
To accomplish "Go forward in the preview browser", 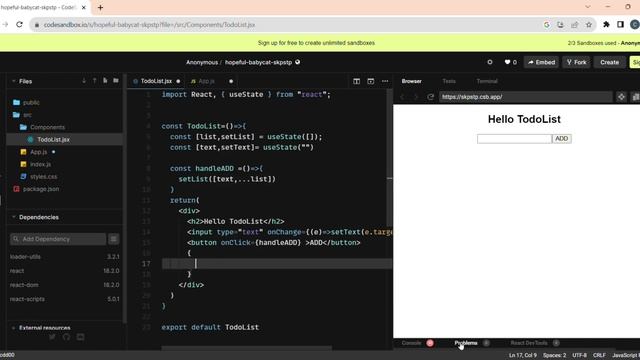I will (x=416, y=97).
